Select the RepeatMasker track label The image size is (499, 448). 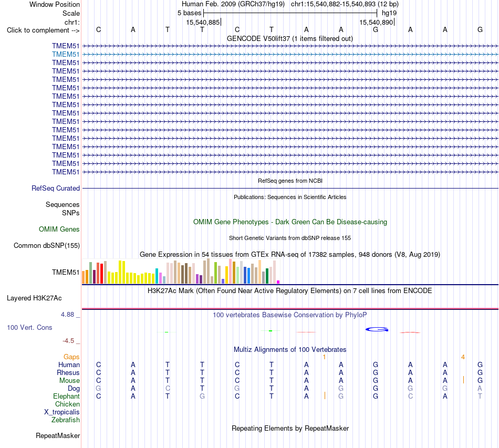coord(58,435)
